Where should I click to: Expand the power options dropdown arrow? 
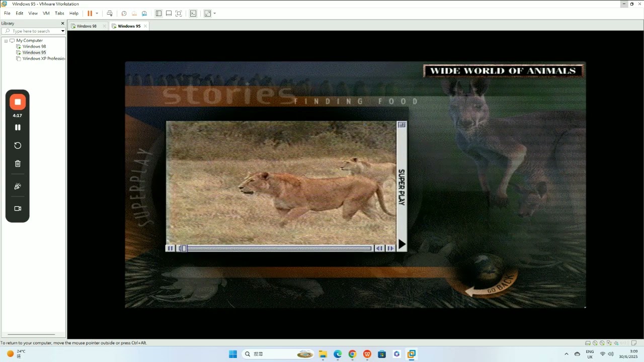pos(97,14)
